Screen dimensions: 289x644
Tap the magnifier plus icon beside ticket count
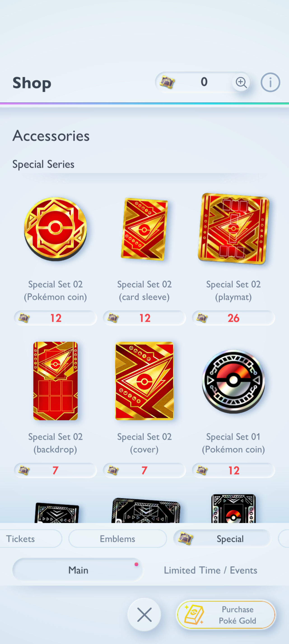coord(241,82)
